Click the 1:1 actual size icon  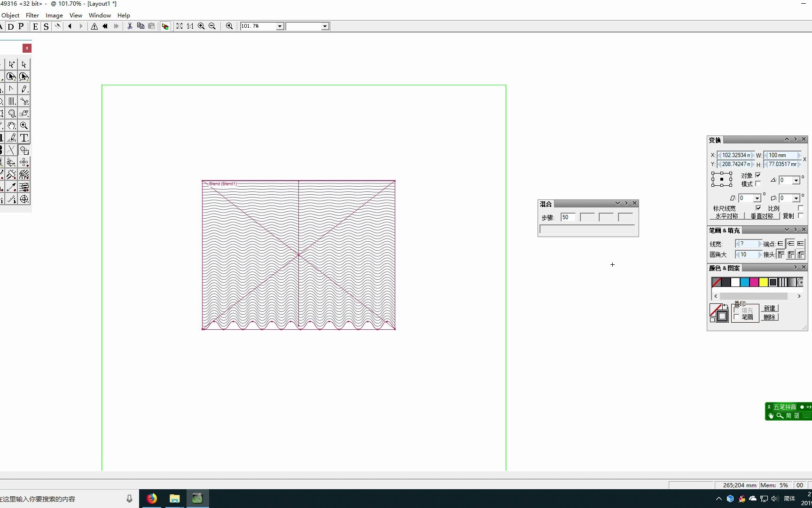[190, 26]
